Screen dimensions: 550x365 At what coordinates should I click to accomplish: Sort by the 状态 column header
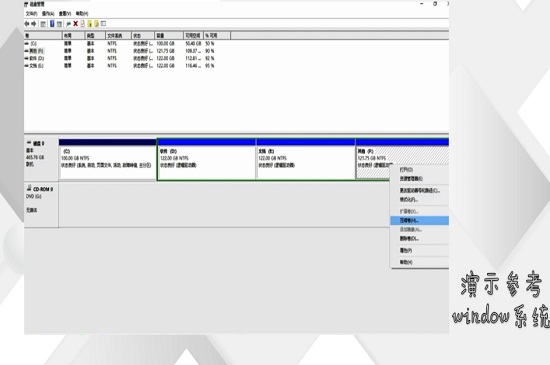pyautogui.click(x=143, y=35)
